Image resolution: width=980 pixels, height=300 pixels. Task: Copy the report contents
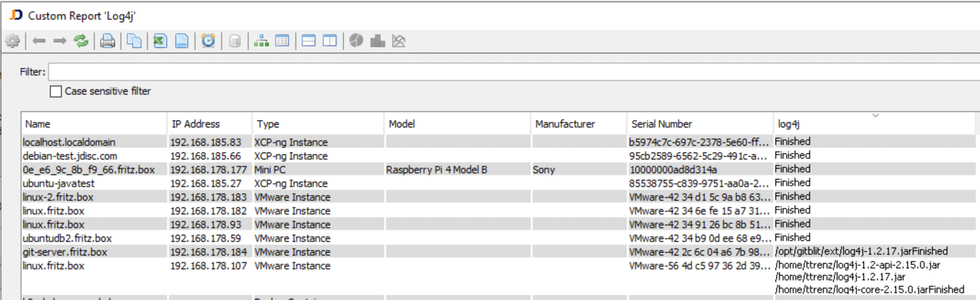tap(134, 41)
